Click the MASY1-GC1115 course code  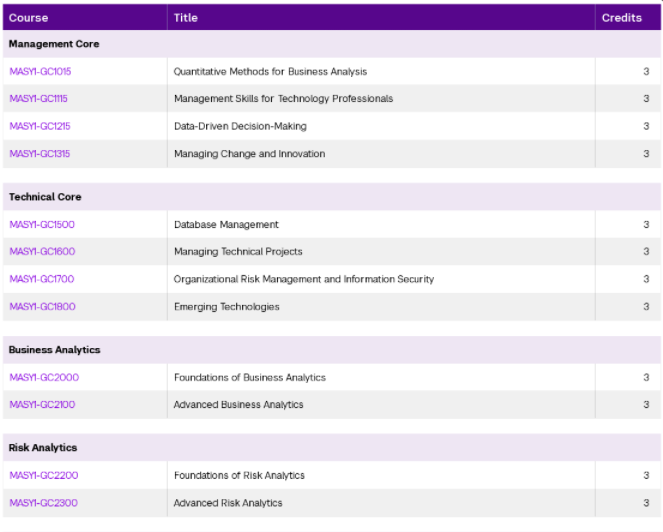point(39,99)
